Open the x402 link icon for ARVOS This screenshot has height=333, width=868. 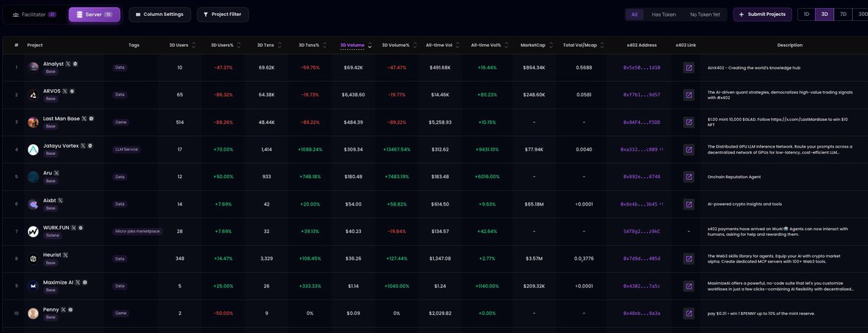(x=689, y=95)
